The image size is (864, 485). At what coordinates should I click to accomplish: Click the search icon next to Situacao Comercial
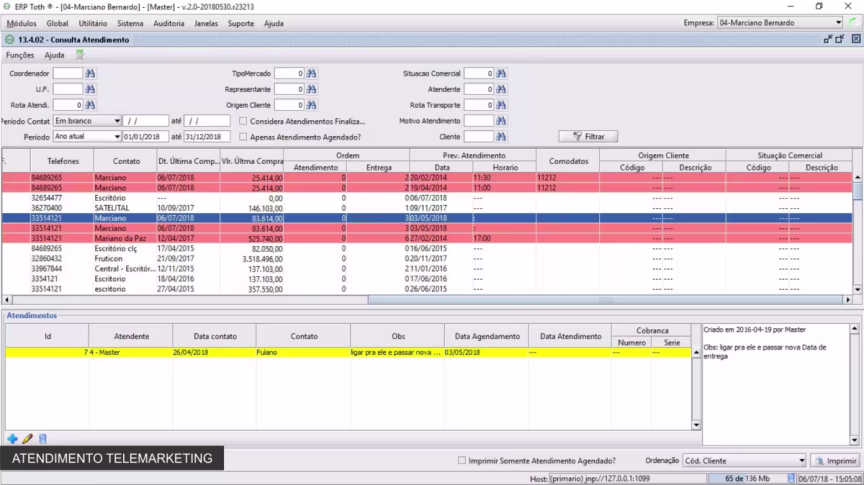[x=501, y=74]
